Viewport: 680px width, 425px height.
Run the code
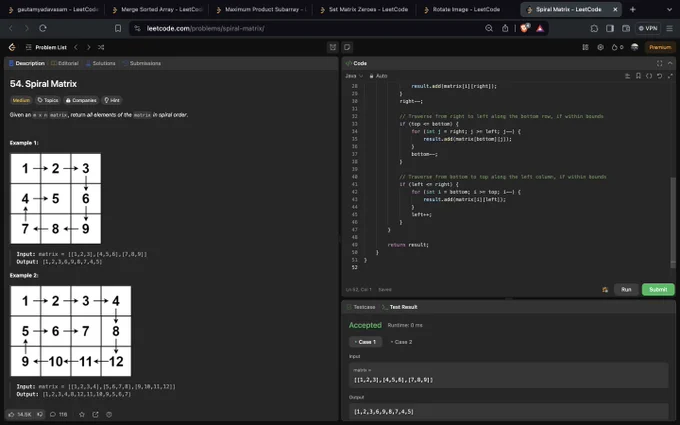coord(626,290)
